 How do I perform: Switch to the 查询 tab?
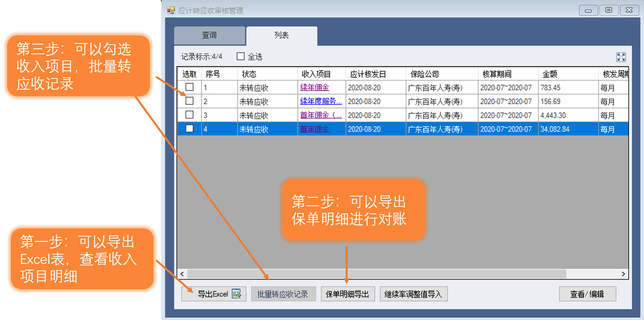click(209, 35)
